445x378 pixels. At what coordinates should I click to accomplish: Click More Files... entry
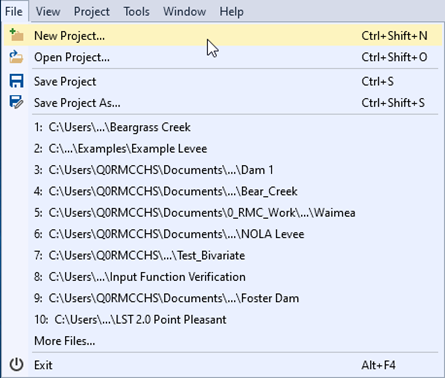coord(223,341)
